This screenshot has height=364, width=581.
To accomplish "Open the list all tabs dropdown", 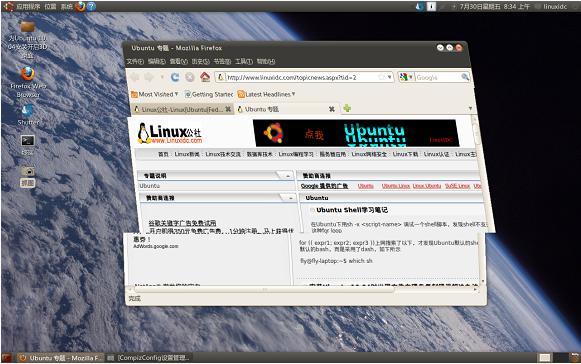I will [x=470, y=109].
